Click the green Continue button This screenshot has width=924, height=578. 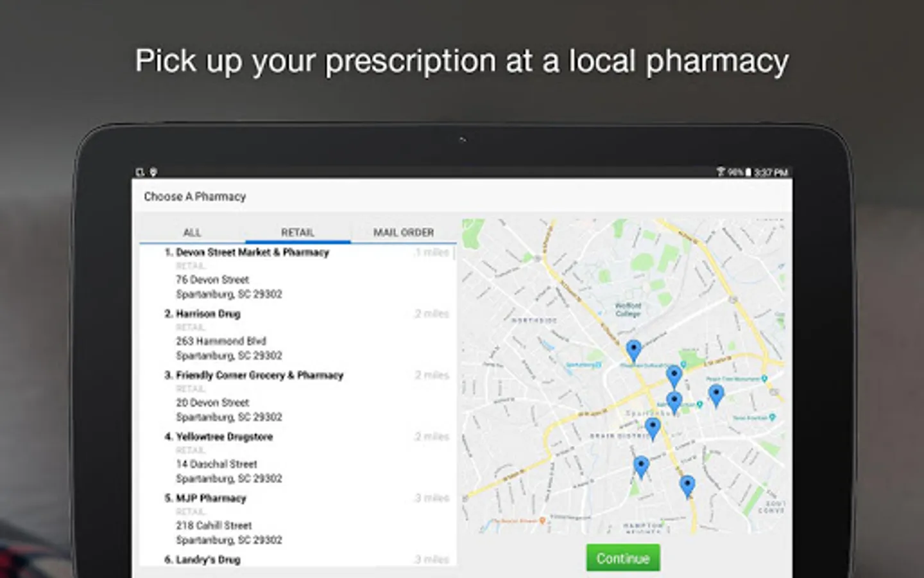point(623,558)
